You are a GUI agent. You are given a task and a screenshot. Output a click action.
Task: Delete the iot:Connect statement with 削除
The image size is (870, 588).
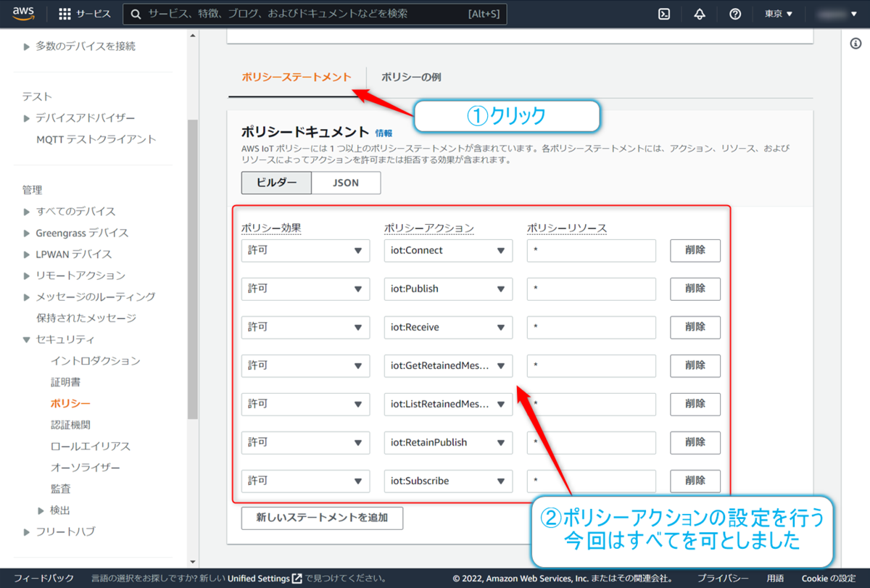pyautogui.click(x=695, y=250)
